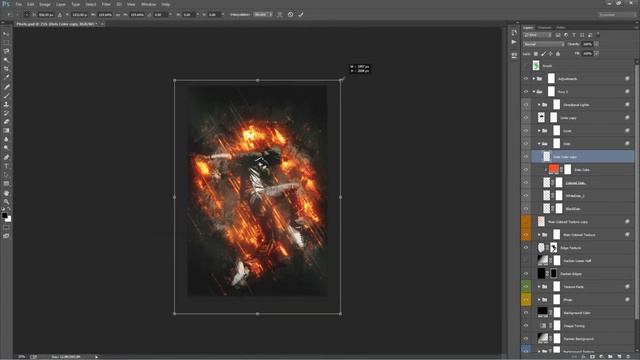Viewport: 640px width, 360px height.
Task: Click the layers panel vertical scrollbar
Action: (x=637, y=190)
